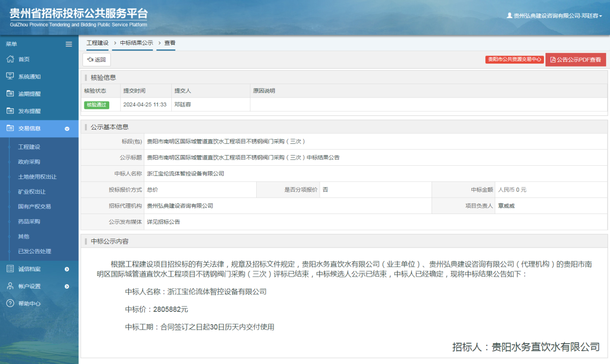
Task: Click the 帮助中心 question mark icon
Action: click(x=10, y=304)
